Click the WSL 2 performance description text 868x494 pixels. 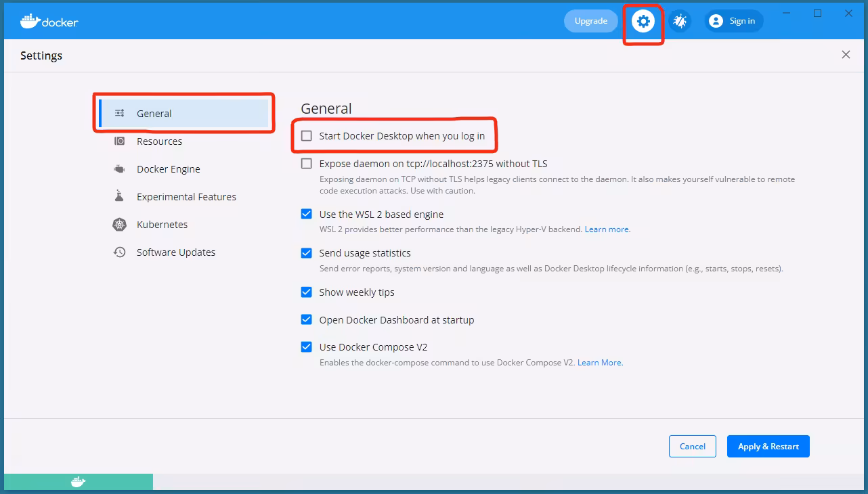point(451,229)
